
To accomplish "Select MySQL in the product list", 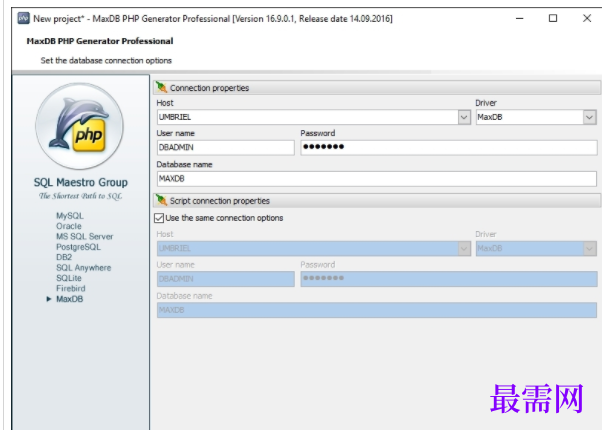I will (70, 215).
